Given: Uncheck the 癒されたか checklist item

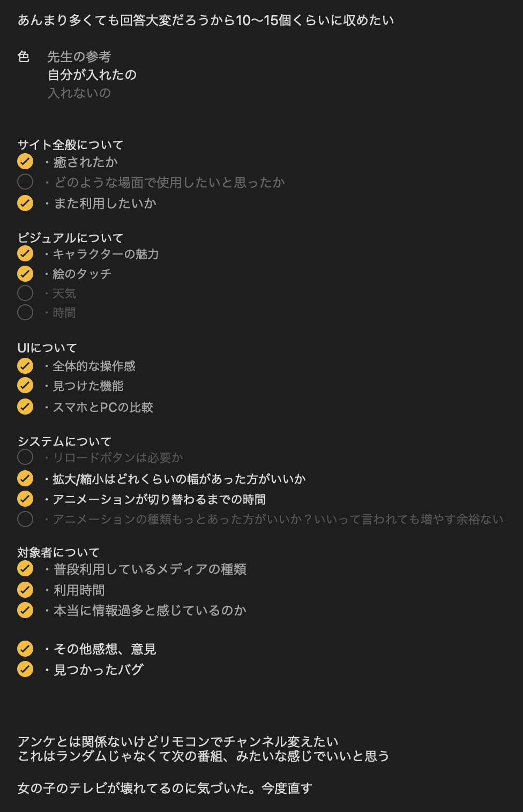Looking at the screenshot, I should [x=25, y=161].
